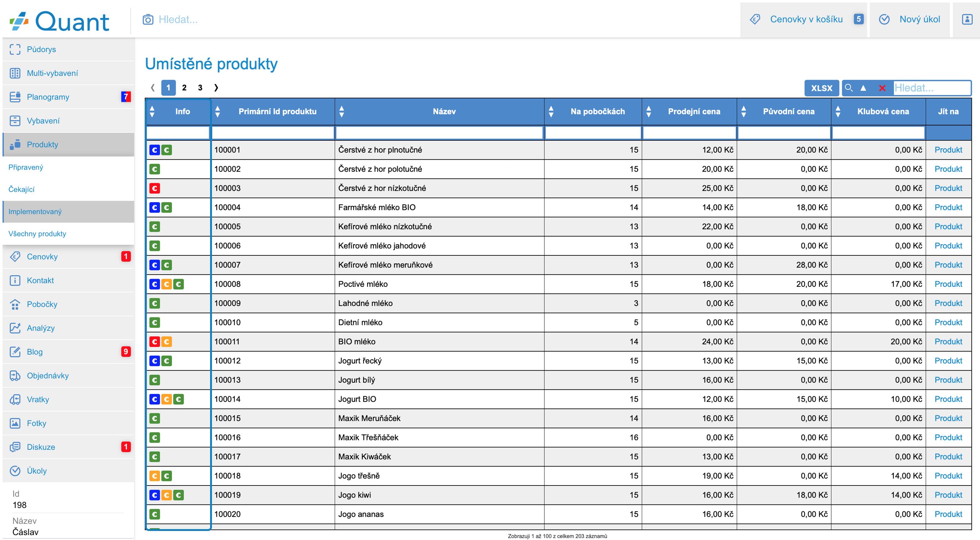This screenshot has width=980, height=540.
Task: Open the Implementovaný products submenu
Action: [69, 212]
